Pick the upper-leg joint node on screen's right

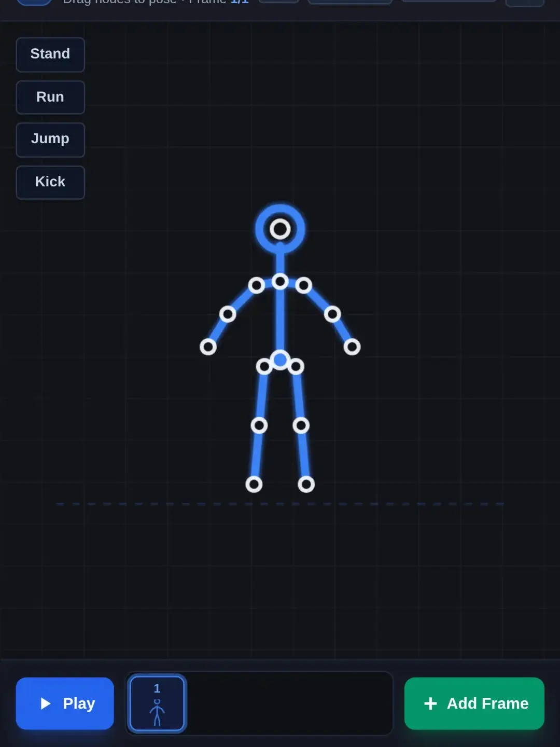(296, 367)
